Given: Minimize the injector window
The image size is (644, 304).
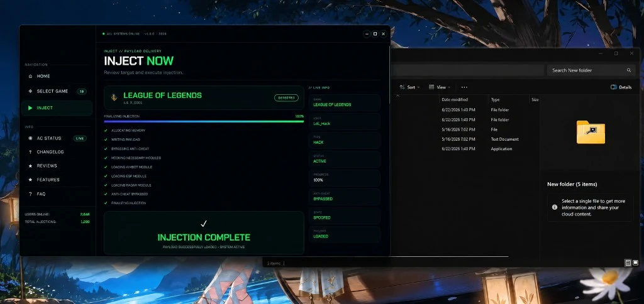Looking at the screenshot, I should (367, 34).
